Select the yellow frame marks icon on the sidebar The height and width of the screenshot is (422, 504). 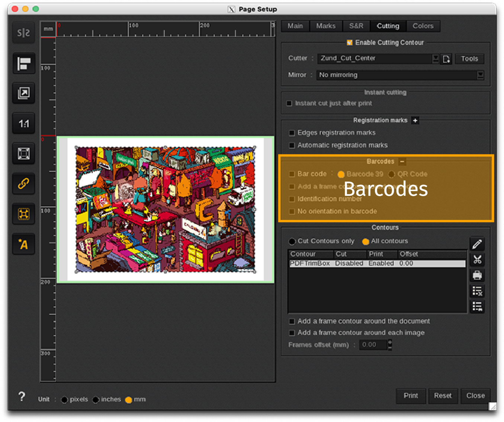coord(23,214)
